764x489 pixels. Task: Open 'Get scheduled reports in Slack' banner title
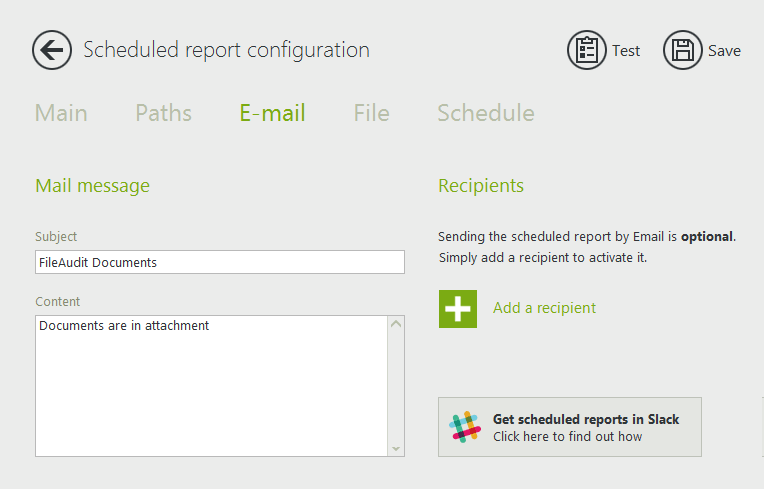(585, 419)
